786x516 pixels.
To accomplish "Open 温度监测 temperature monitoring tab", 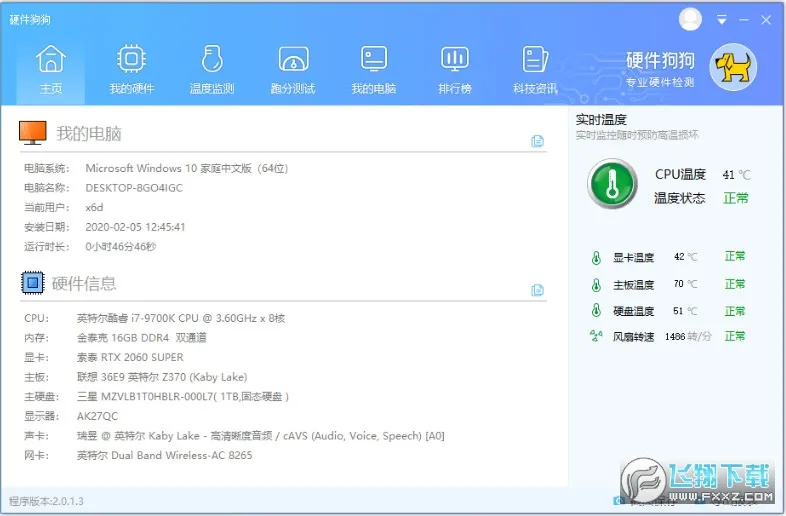I will coord(212,70).
